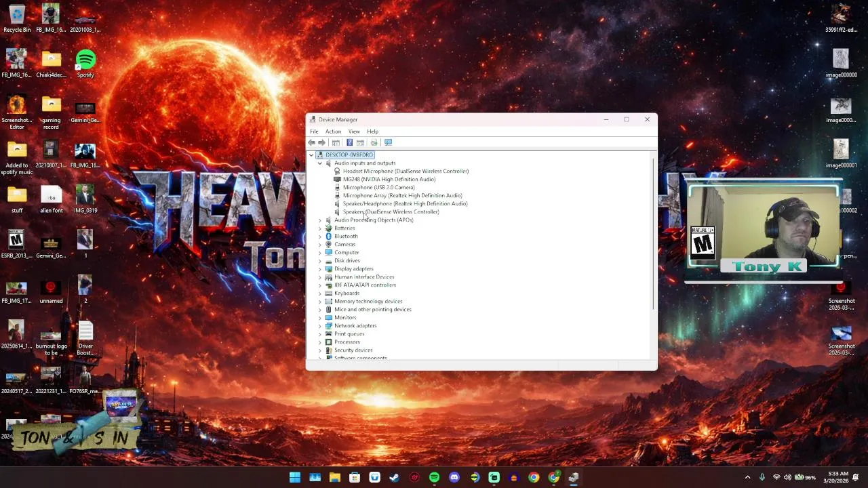Expand the Cameras category
The height and width of the screenshot is (488, 868).
coord(320,245)
